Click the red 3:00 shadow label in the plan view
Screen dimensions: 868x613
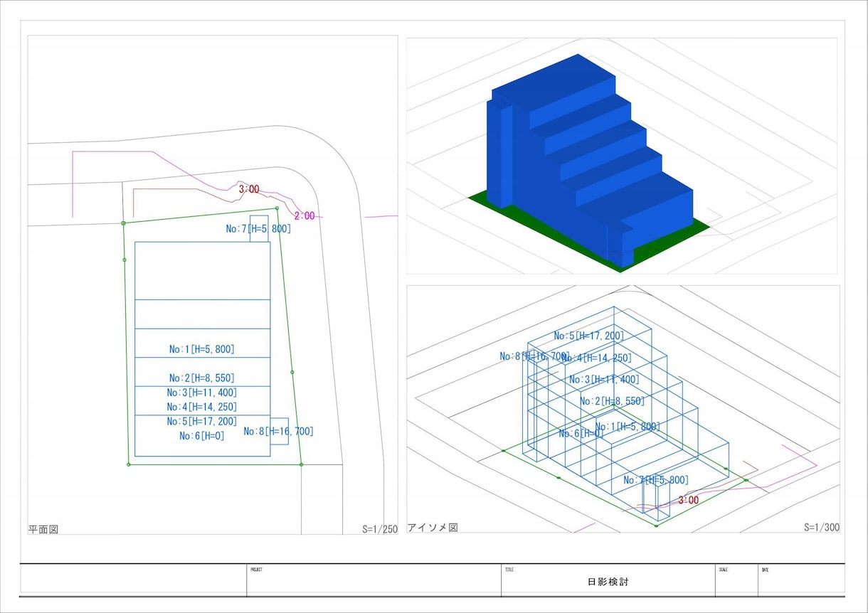pyautogui.click(x=249, y=189)
